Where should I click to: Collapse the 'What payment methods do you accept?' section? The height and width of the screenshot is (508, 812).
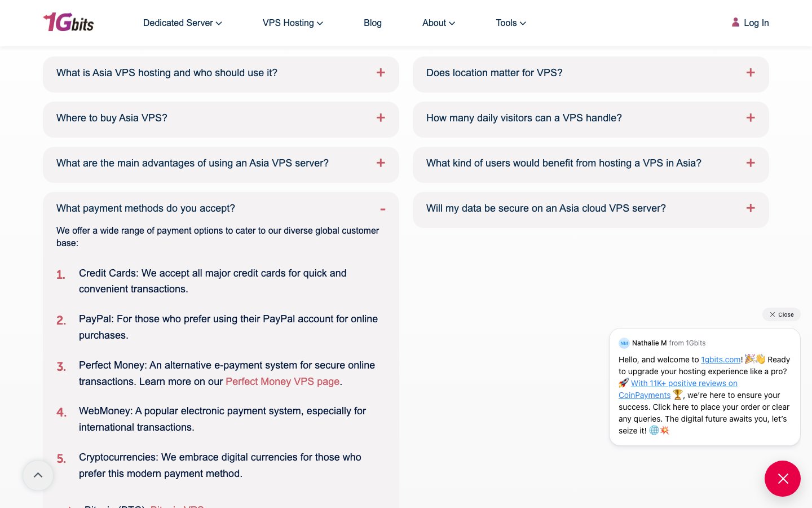click(x=383, y=209)
